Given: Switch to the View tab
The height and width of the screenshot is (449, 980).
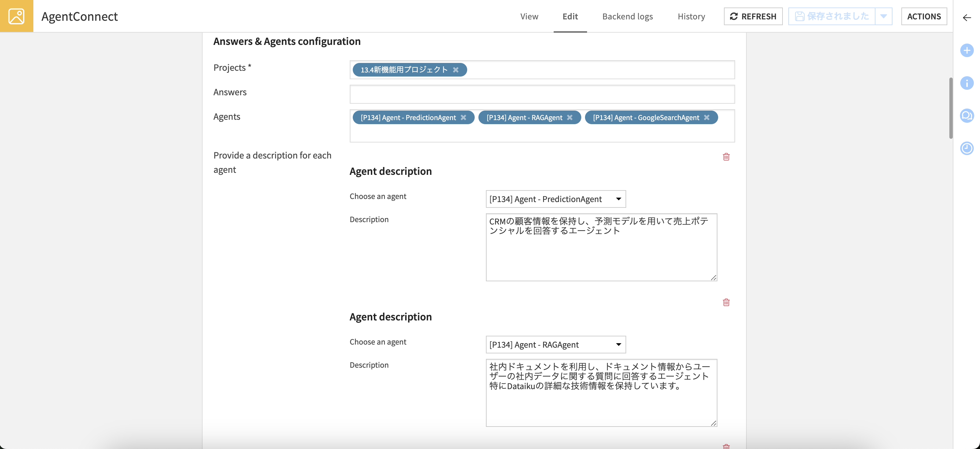Looking at the screenshot, I should tap(529, 16).
